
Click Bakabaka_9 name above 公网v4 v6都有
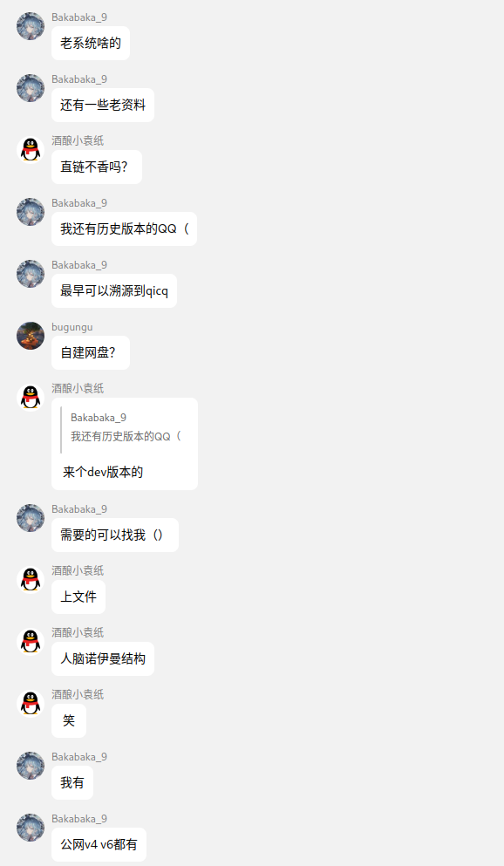pos(79,819)
